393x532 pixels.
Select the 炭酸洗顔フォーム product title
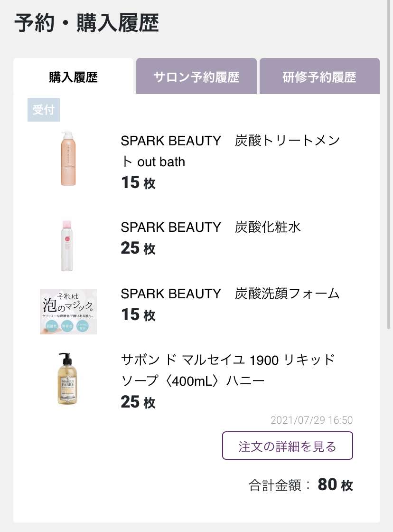pos(230,294)
